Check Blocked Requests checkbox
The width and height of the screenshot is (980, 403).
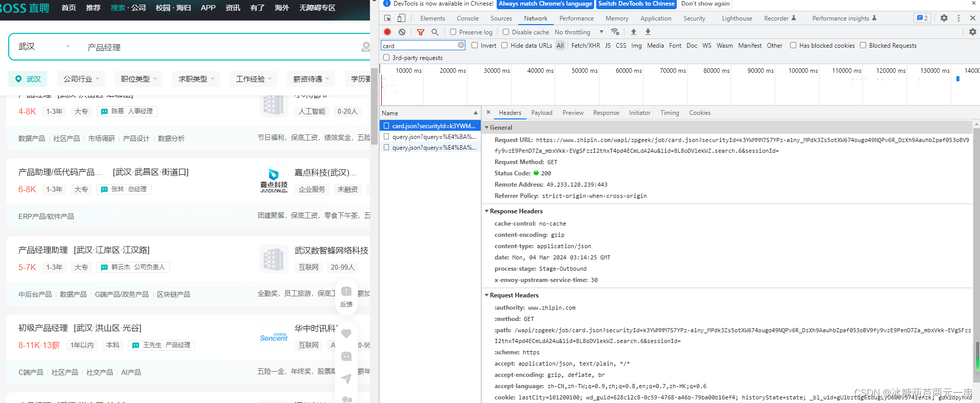[x=863, y=45]
